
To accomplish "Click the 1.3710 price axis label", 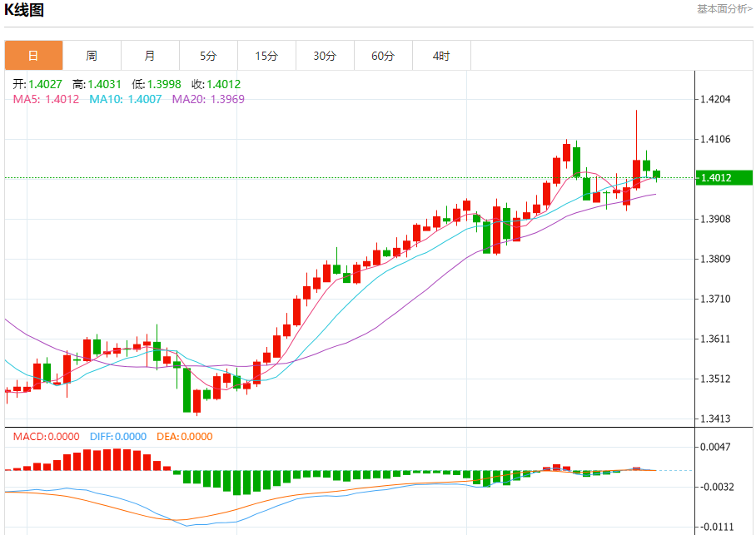I will tap(715, 300).
